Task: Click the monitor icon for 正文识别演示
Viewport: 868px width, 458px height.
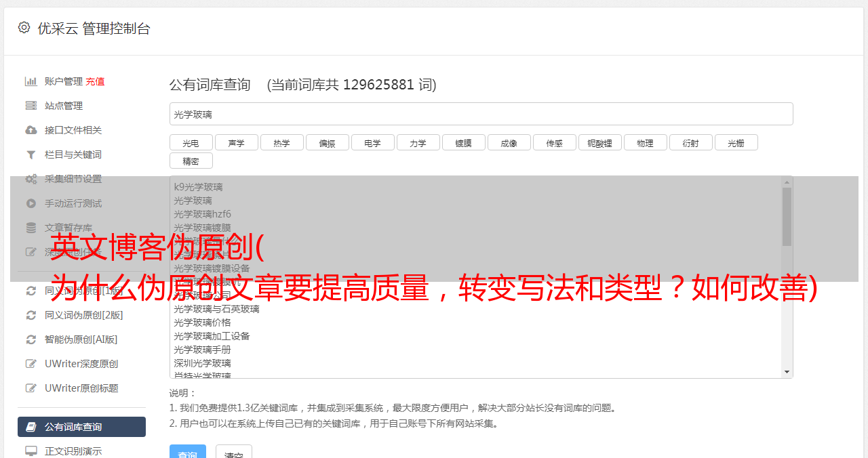Action: [31, 451]
